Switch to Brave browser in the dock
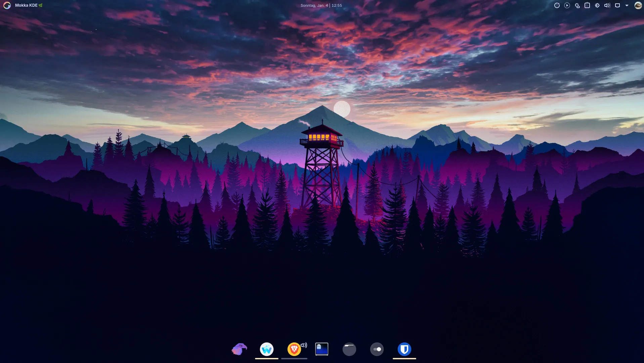This screenshot has width=644, height=363. click(x=294, y=350)
